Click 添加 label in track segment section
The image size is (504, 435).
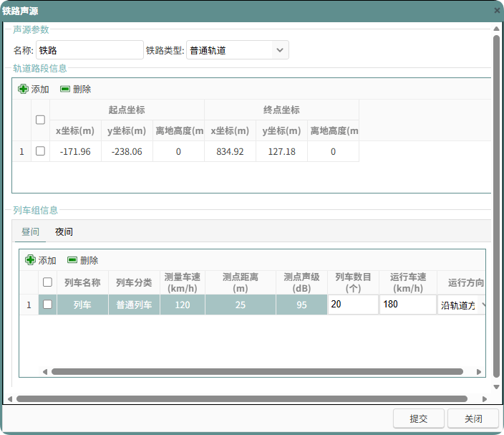(x=40, y=89)
